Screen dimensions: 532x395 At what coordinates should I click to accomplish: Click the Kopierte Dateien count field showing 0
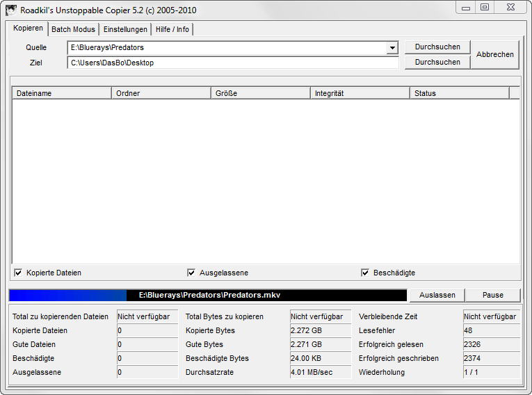(147, 330)
